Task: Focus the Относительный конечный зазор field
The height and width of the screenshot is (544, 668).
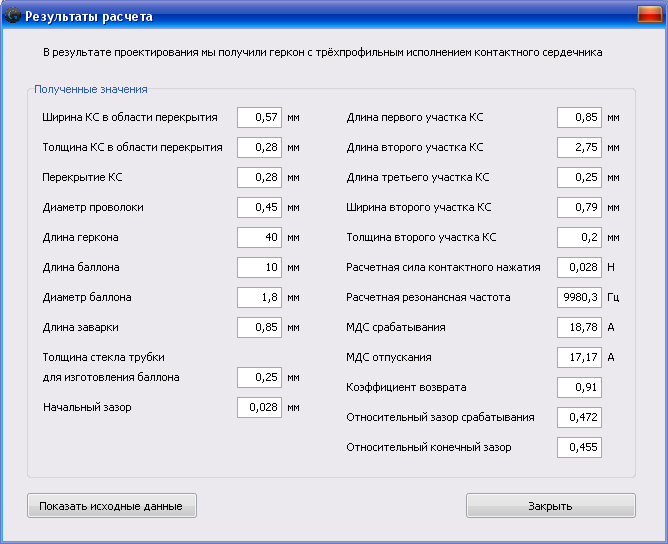Action: (x=579, y=447)
